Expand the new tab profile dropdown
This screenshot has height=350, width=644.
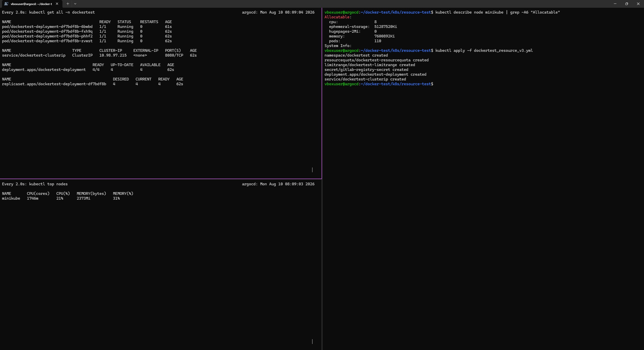75,4
